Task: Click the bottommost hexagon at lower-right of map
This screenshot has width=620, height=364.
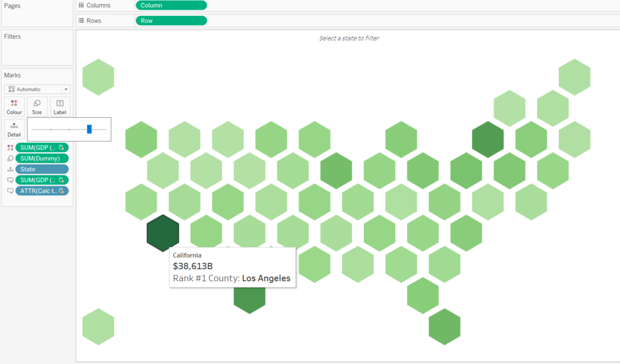Action: [444, 327]
